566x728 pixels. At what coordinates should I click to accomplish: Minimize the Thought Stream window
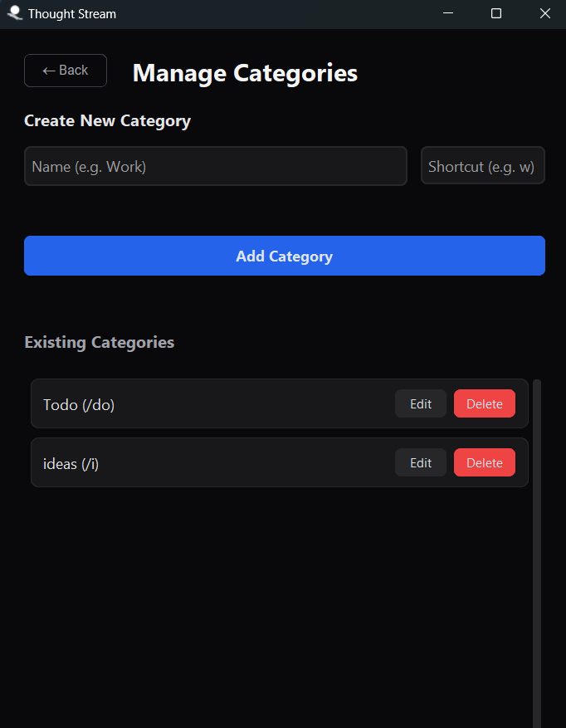[448, 13]
